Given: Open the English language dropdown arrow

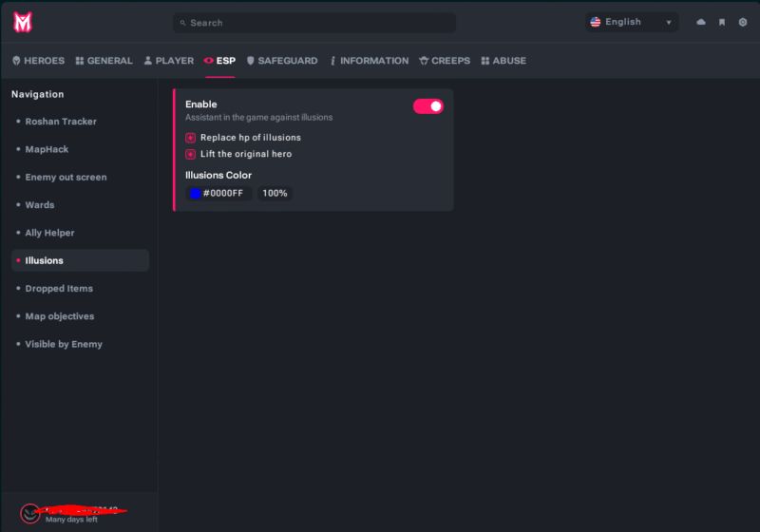Looking at the screenshot, I should click(x=669, y=22).
